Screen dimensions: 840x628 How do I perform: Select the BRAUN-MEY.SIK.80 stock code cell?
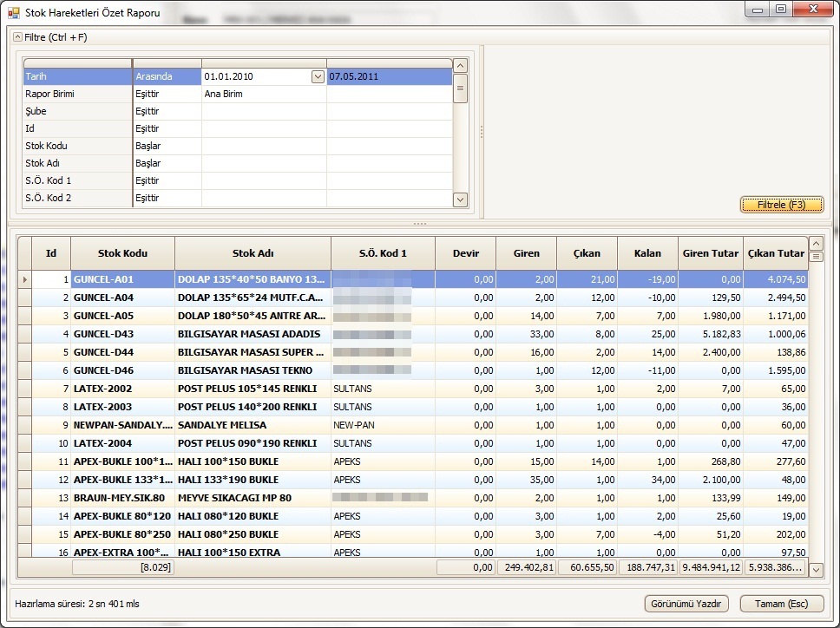122,498
